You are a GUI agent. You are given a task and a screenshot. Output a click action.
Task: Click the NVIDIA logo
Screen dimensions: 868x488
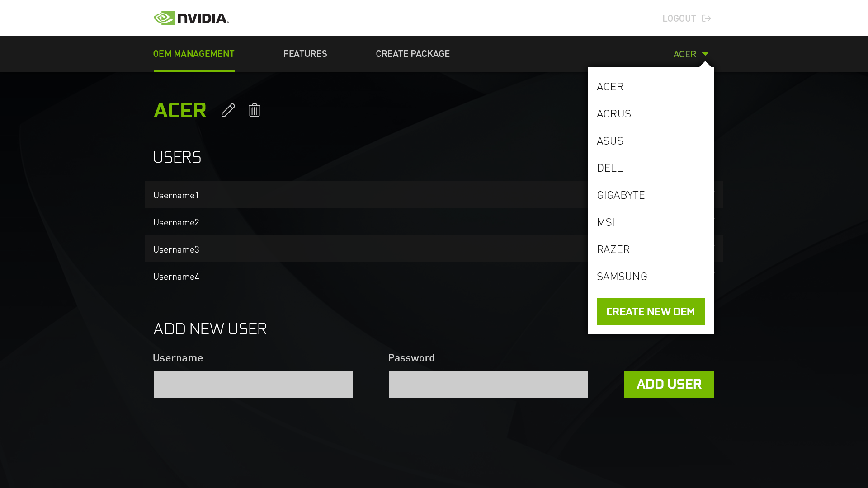pos(191,18)
